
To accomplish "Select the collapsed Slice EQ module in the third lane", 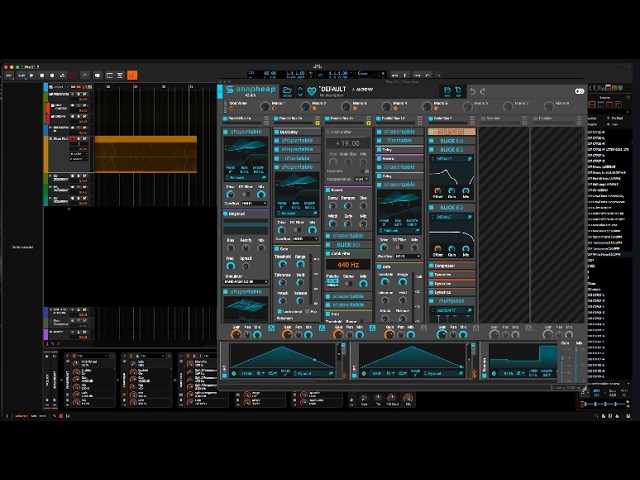I will (349, 244).
